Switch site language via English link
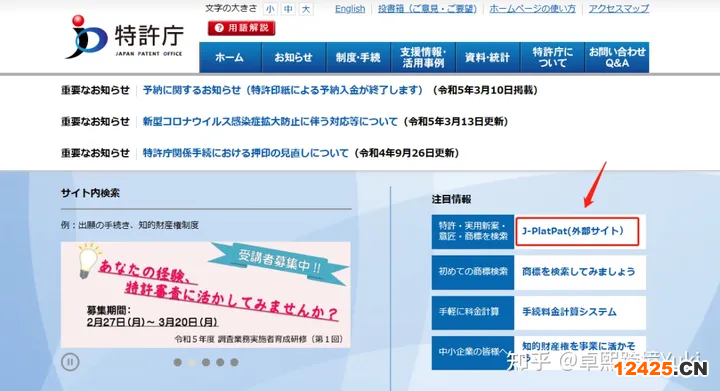Viewport: 720px width, 391px height. [x=350, y=9]
